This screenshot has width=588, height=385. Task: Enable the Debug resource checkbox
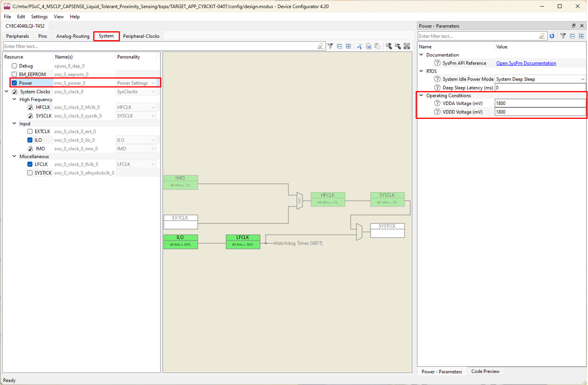(14, 66)
